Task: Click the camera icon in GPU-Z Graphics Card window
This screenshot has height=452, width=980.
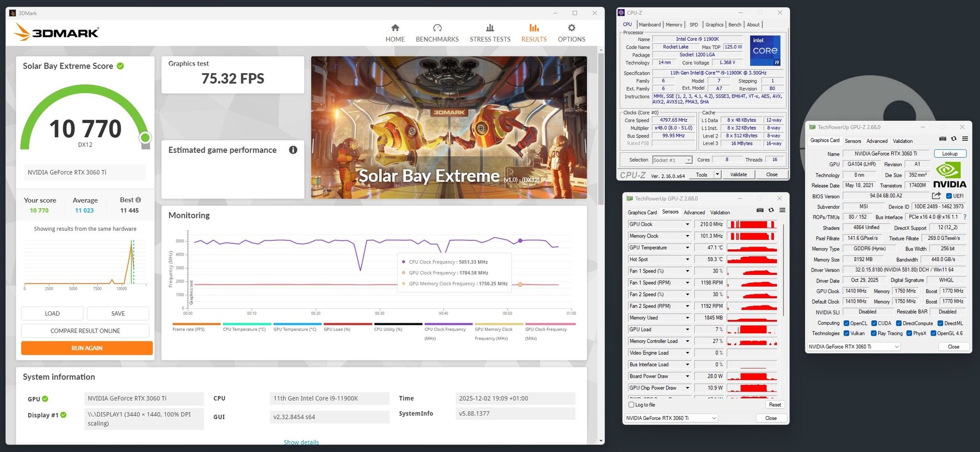Action: click(x=943, y=139)
